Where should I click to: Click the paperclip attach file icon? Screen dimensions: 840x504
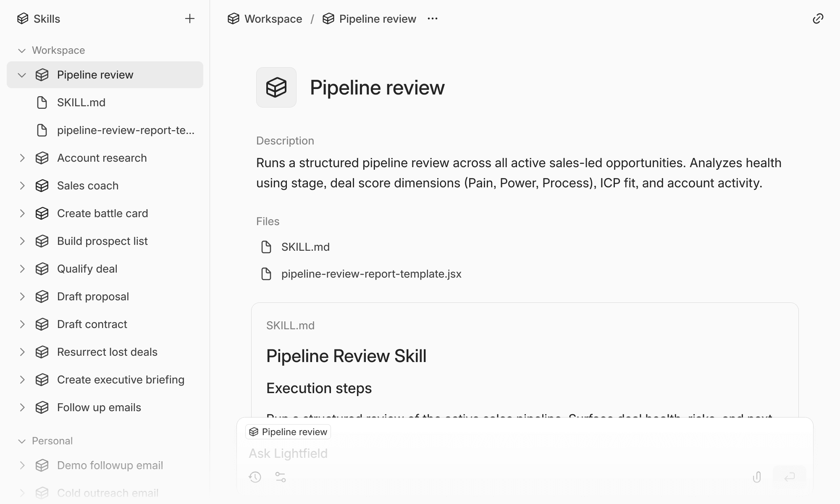tap(757, 477)
